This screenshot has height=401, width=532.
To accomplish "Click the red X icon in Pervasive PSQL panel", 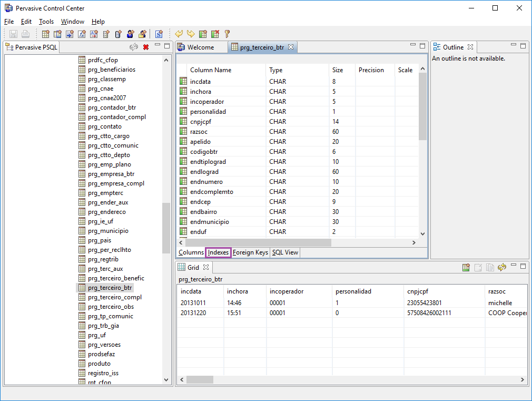I will pos(146,47).
